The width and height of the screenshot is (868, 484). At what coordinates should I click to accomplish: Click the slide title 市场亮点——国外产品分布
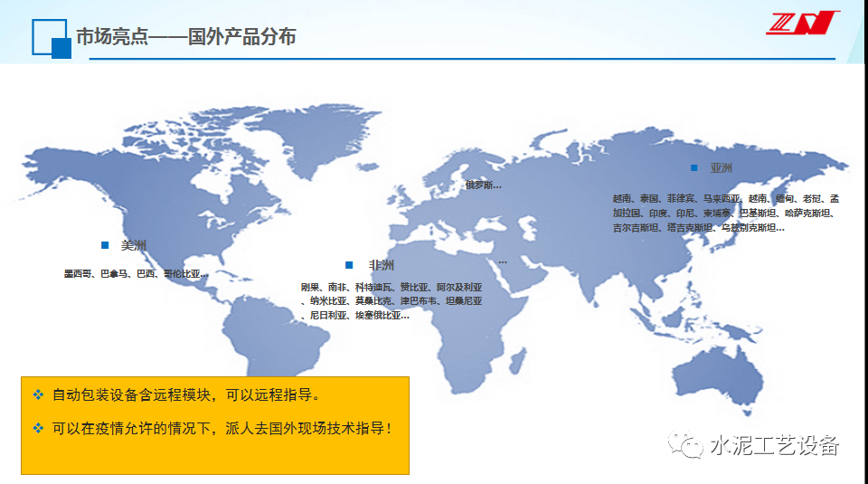[186, 36]
